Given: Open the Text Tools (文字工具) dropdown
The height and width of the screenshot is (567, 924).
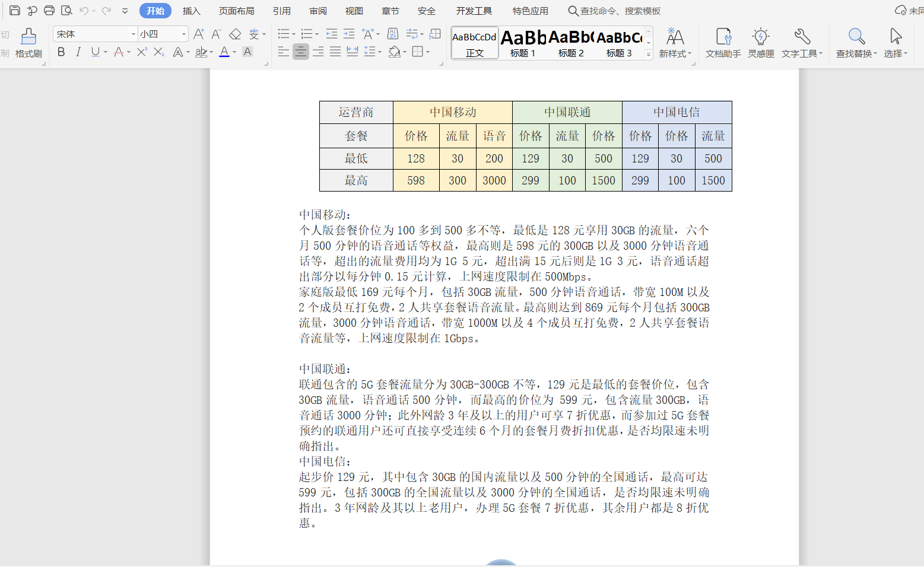Looking at the screenshot, I should [802, 43].
